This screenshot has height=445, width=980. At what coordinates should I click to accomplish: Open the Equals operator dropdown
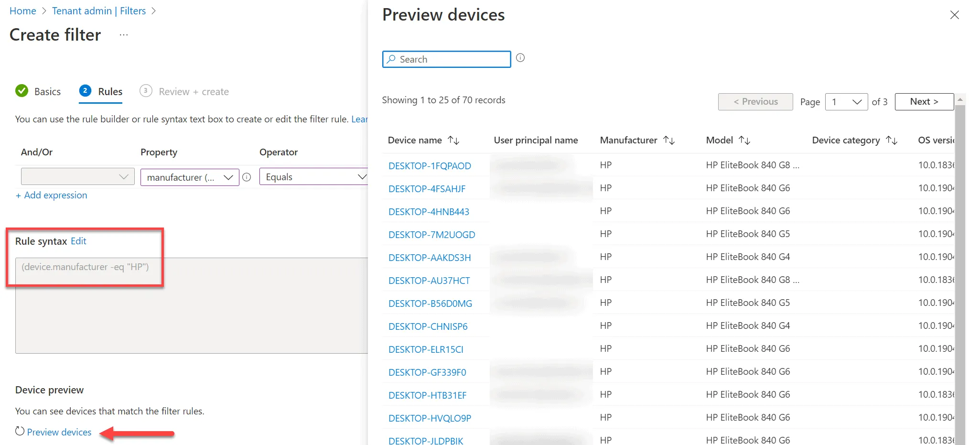313,176
